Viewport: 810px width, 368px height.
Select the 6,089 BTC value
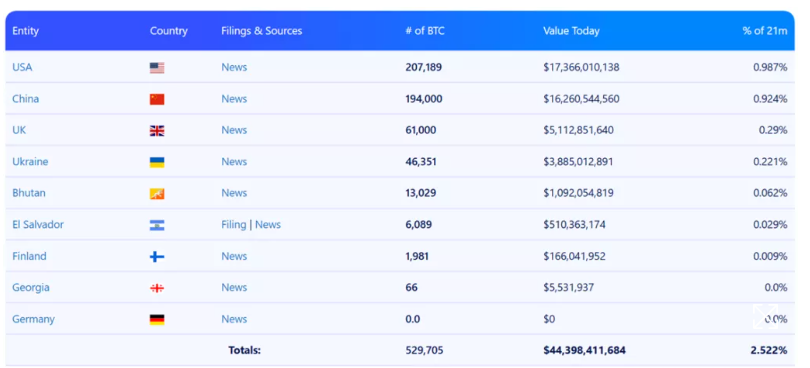tap(418, 224)
